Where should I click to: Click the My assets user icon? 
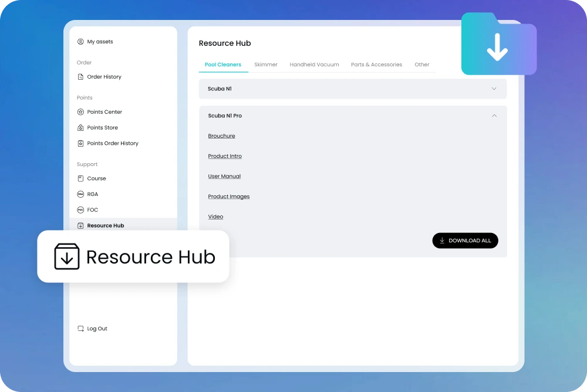click(80, 42)
